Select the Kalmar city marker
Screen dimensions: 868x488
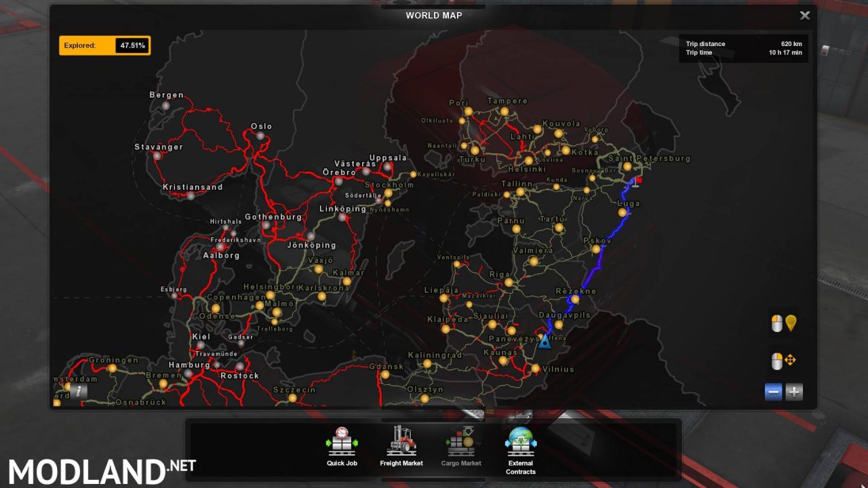(x=347, y=281)
